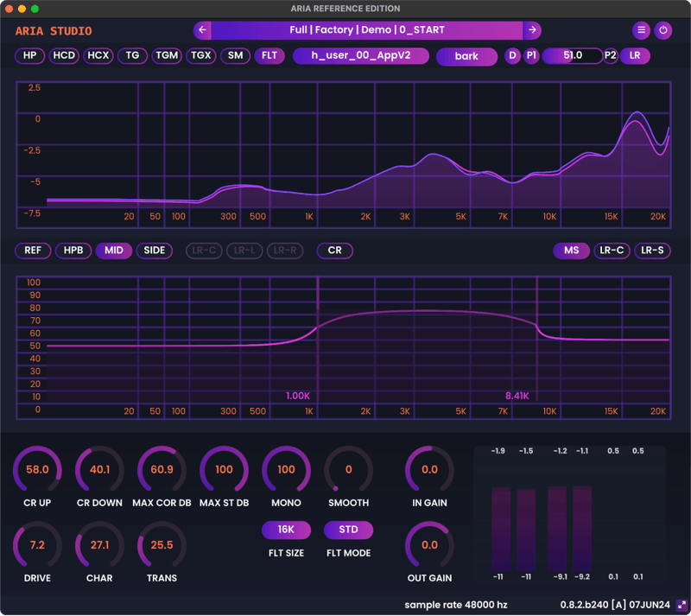Open the h_user_00_AppV2 profile dropdown
Viewport: 691px width, 616px height.
(361, 55)
